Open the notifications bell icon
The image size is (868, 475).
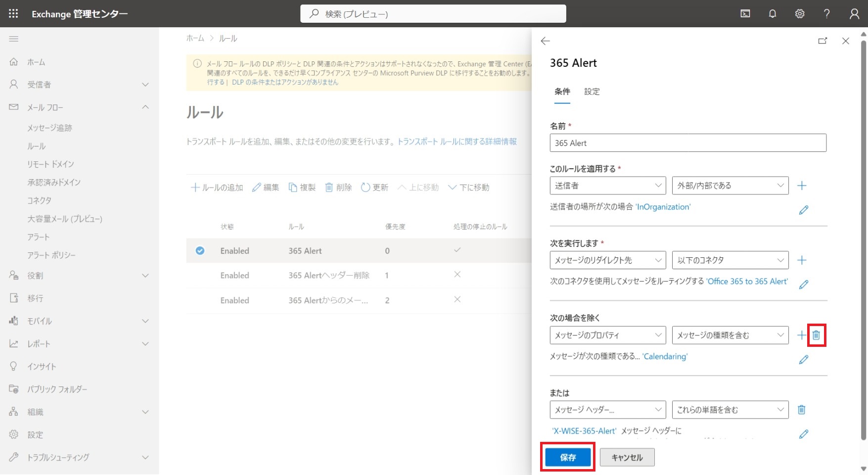click(x=772, y=14)
